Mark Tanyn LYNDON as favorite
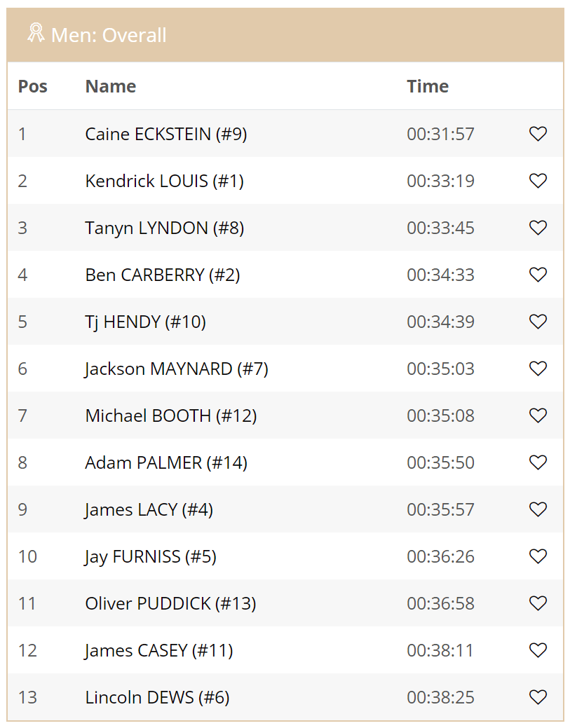Image resolution: width=570 pixels, height=728 pixels. coord(538,228)
